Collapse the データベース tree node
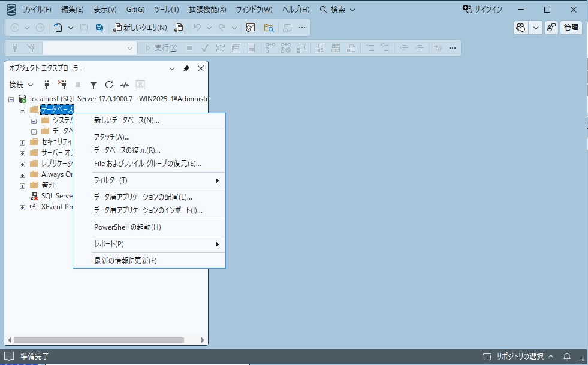 click(x=22, y=109)
